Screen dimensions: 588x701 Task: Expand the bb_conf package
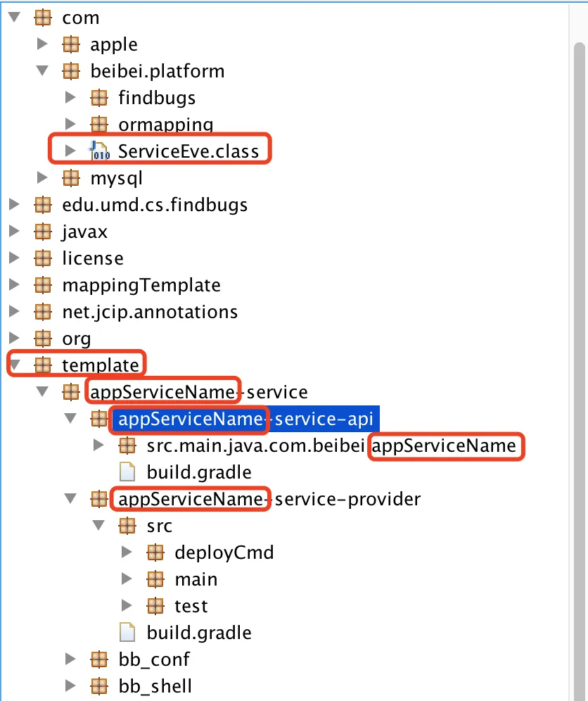70,659
